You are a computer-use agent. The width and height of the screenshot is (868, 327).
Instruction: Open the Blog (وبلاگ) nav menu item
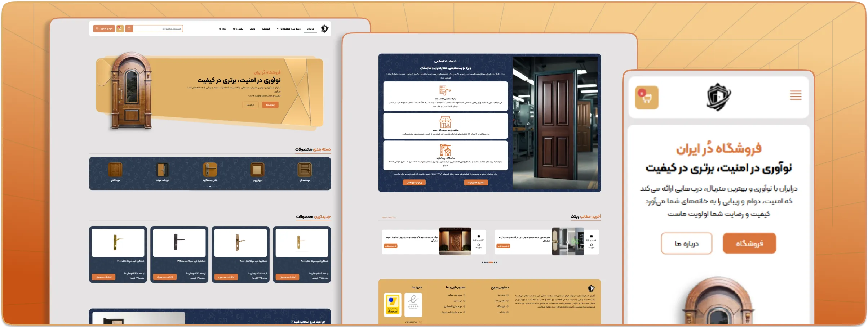(252, 29)
